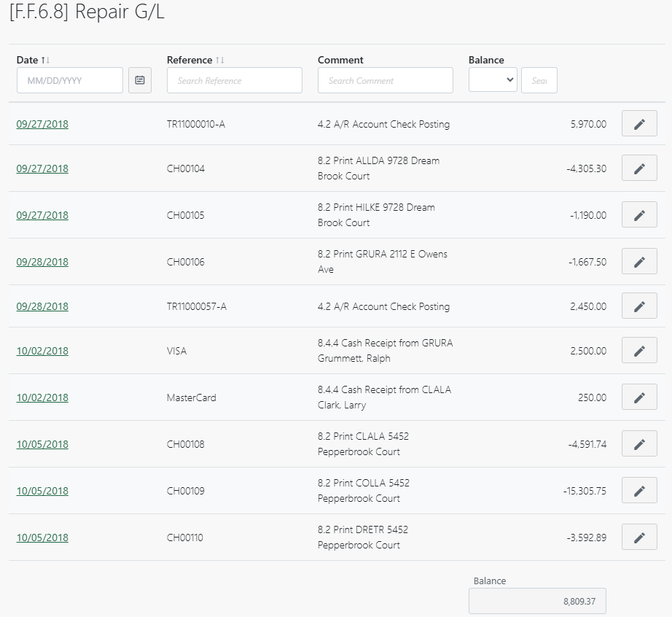672x617 pixels.
Task: Open the 10/02/2018 link for VISA receipt
Action: coord(42,350)
